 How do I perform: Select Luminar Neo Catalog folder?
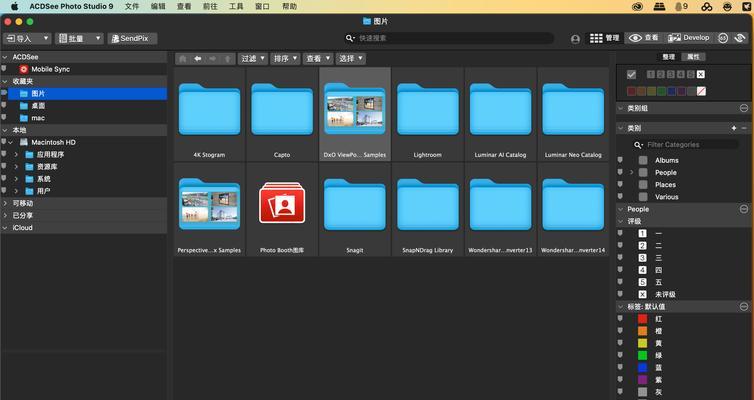pyautogui.click(x=573, y=113)
